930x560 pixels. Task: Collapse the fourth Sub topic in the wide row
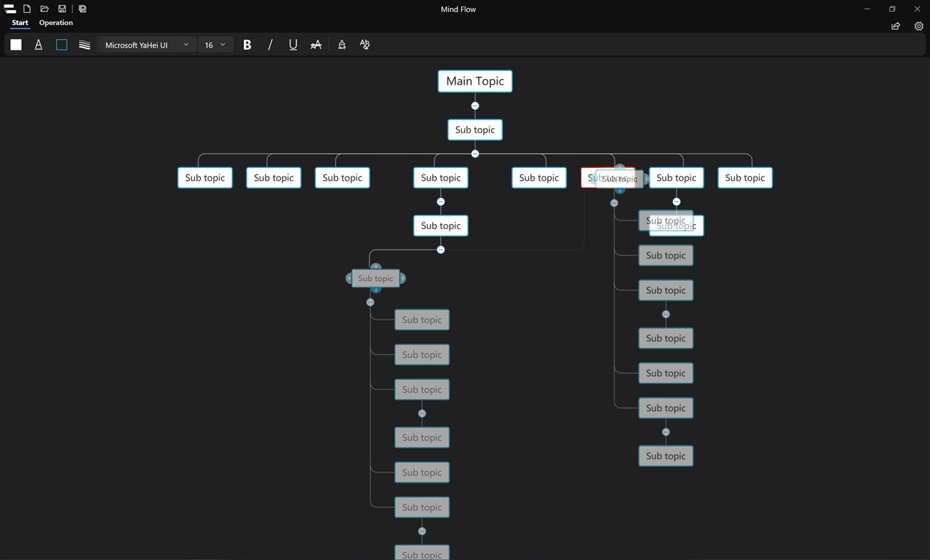(440, 202)
